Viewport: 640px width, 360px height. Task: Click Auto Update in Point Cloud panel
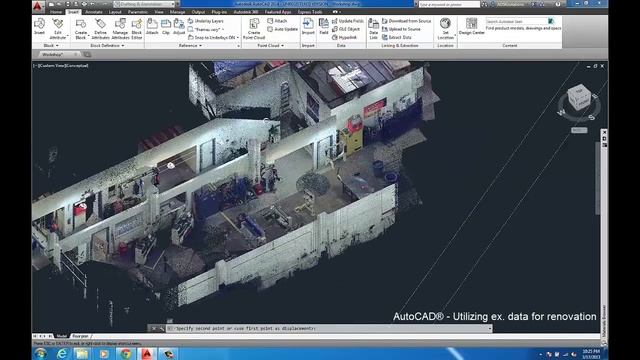click(282, 29)
